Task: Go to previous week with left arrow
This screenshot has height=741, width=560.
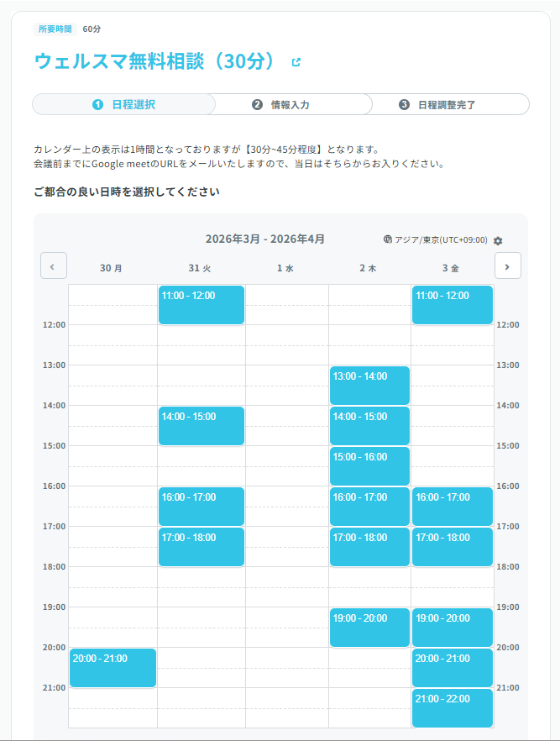Action: coord(53,265)
